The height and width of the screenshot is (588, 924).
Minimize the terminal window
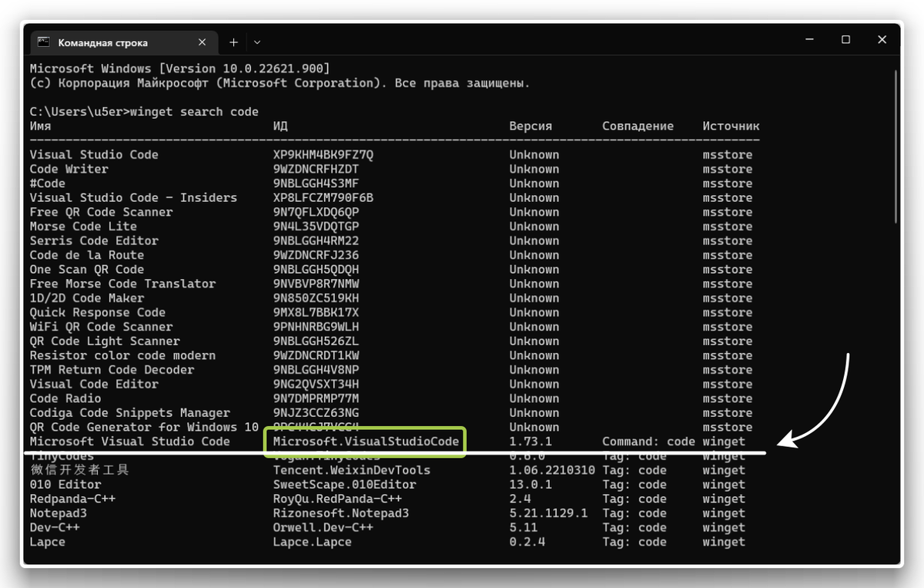(x=809, y=39)
